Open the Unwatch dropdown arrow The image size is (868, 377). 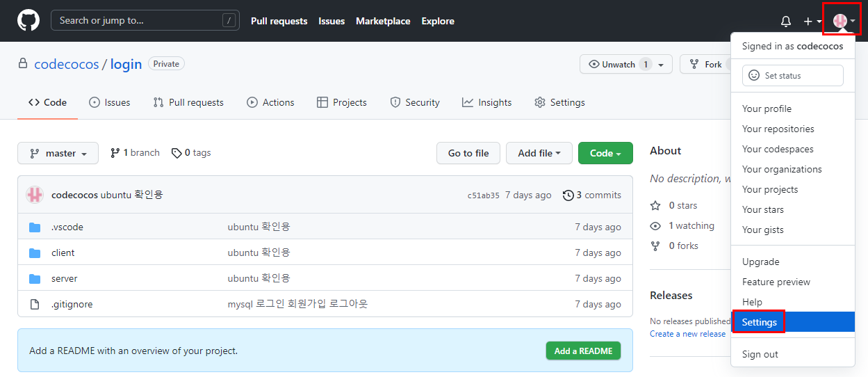point(662,65)
